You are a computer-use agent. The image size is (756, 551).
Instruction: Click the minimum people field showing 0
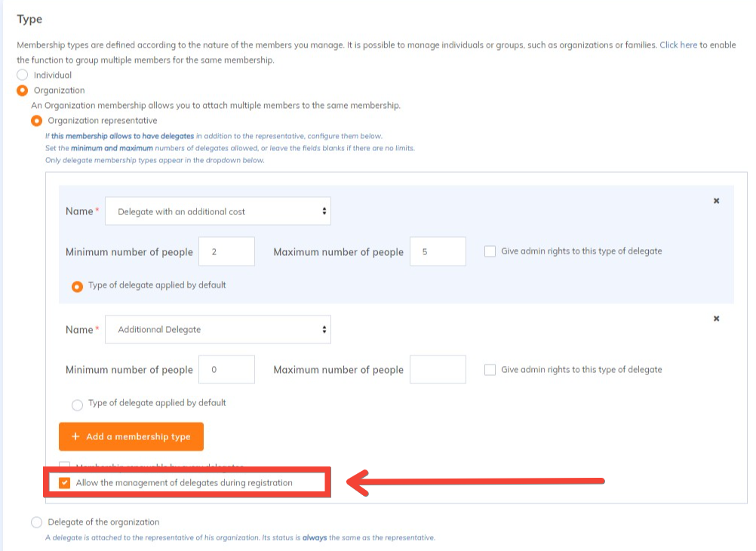tap(226, 370)
